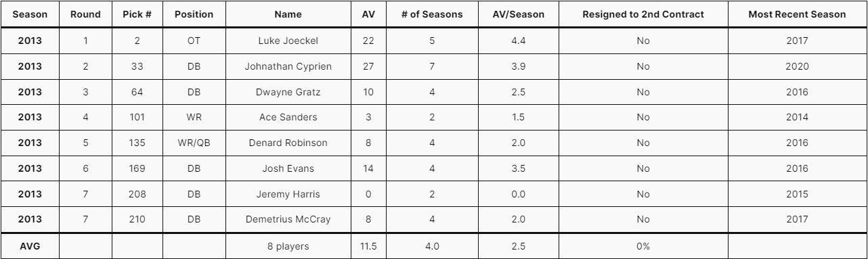The image size is (868, 259).
Task: Click the Josh Evans name cell
Action: (288, 169)
